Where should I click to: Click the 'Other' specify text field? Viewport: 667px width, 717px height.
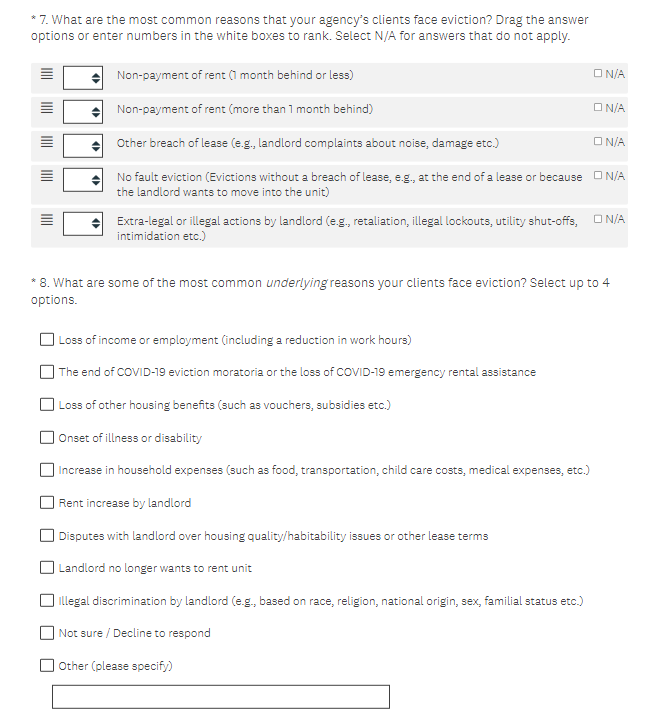coord(221,697)
